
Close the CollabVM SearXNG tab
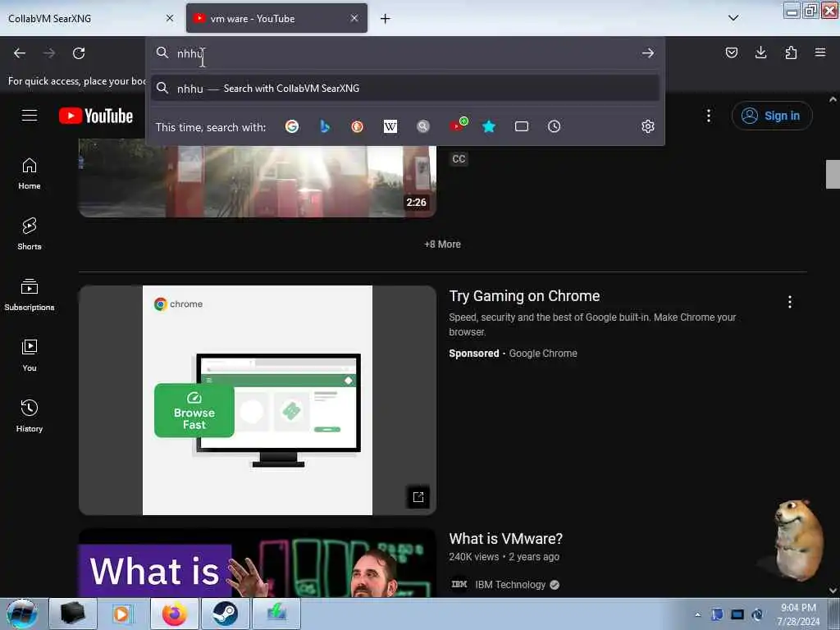170,18
